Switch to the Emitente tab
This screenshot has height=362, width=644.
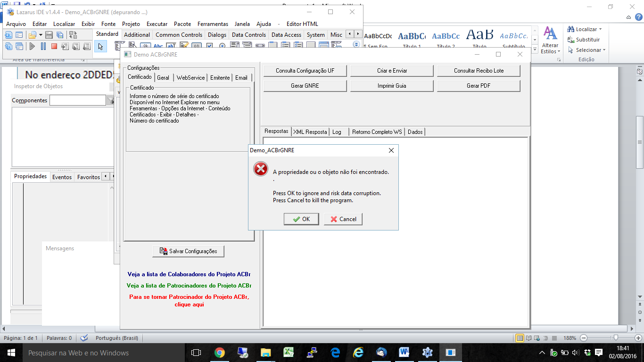tap(220, 78)
